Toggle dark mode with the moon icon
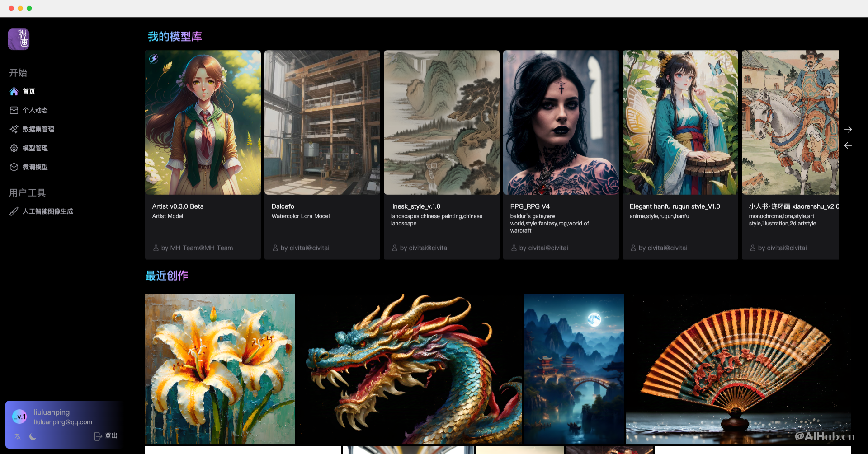The height and width of the screenshot is (454, 868). tap(33, 436)
